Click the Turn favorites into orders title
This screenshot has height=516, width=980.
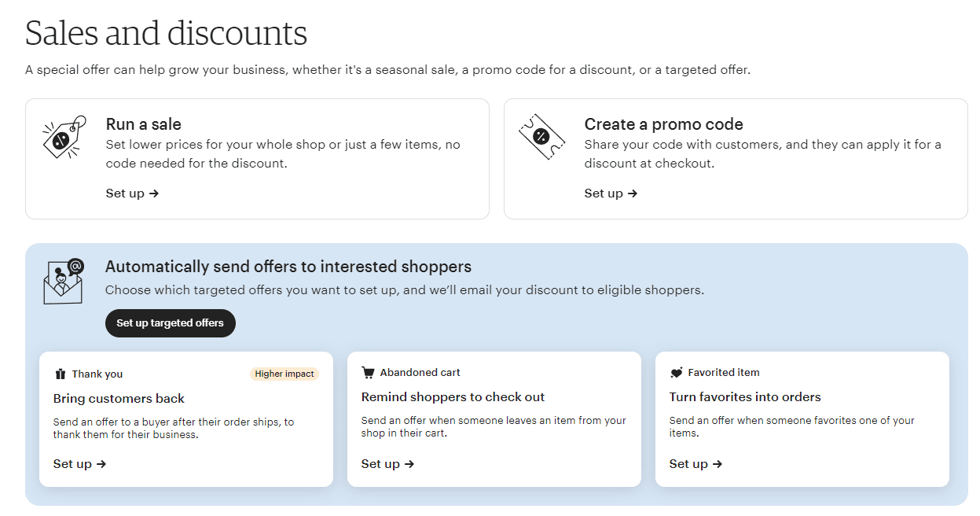click(745, 397)
